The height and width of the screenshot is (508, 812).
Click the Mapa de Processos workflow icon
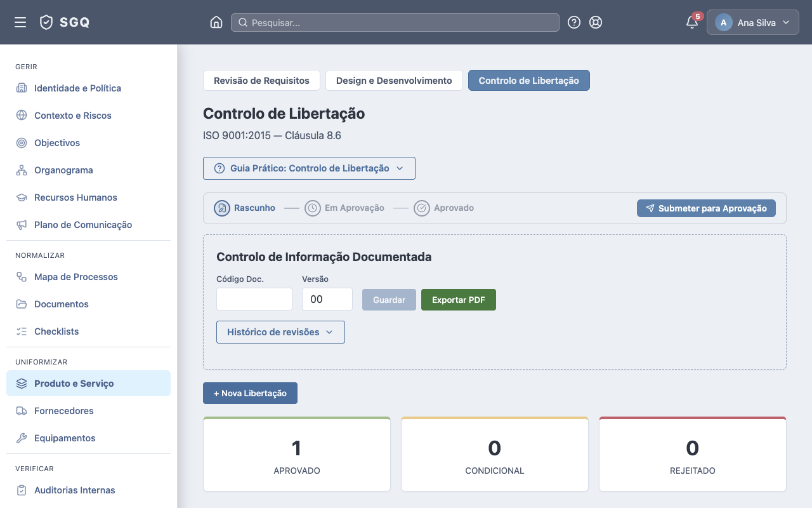(22, 277)
